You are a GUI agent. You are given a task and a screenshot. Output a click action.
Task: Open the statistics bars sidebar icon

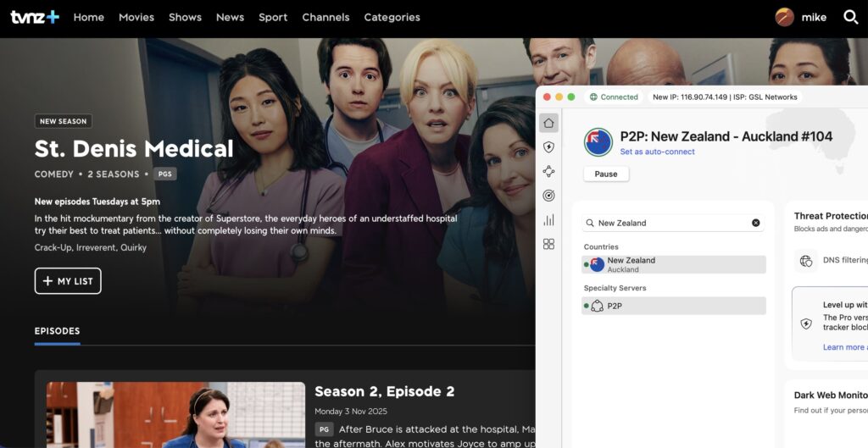(x=548, y=219)
